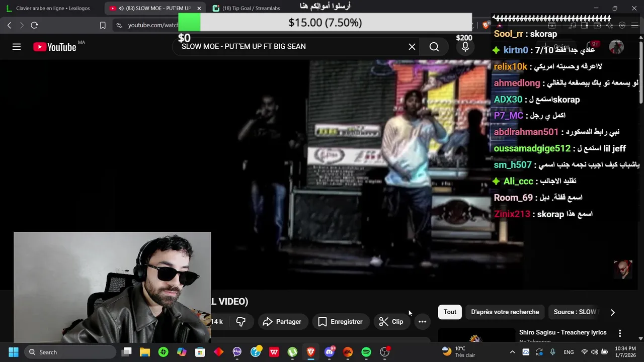644x362 pixels.
Task: Open the weather widget showing 10°C
Action: [458, 352]
